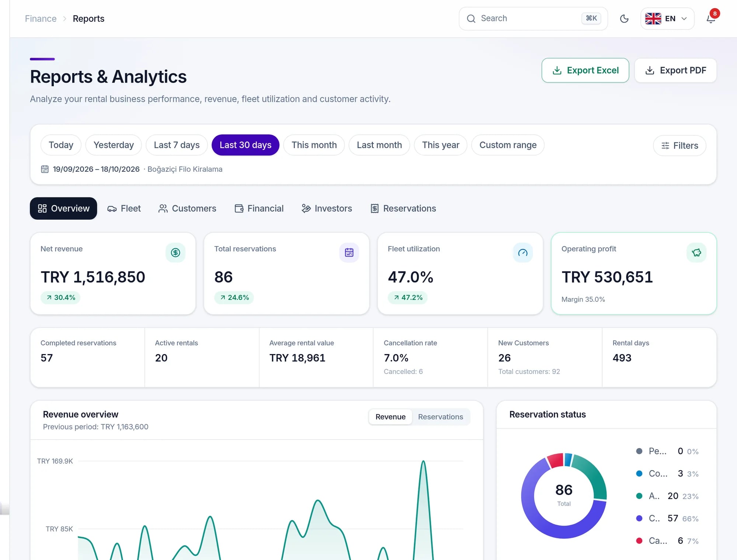Image resolution: width=737 pixels, height=560 pixels.
Task: Open the Customers tab
Action: [187, 209]
